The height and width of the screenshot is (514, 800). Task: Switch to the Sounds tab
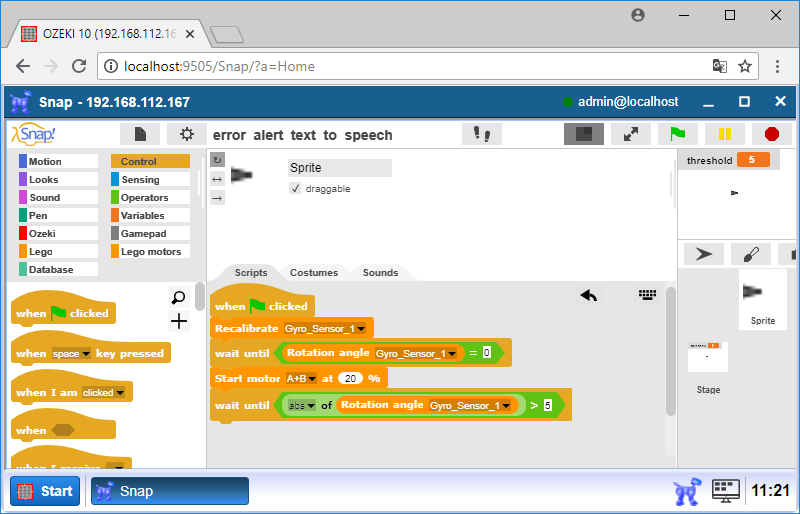[380, 273]
